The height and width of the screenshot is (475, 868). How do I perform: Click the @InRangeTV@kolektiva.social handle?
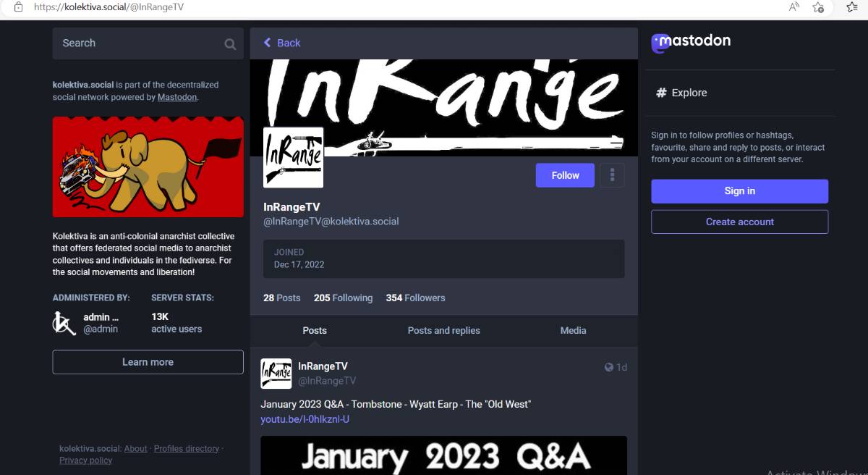331,222
